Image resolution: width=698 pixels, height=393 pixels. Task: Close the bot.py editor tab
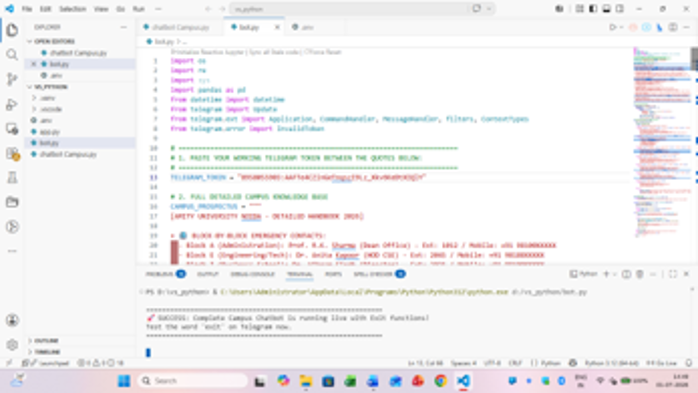[x=277, y=27]
